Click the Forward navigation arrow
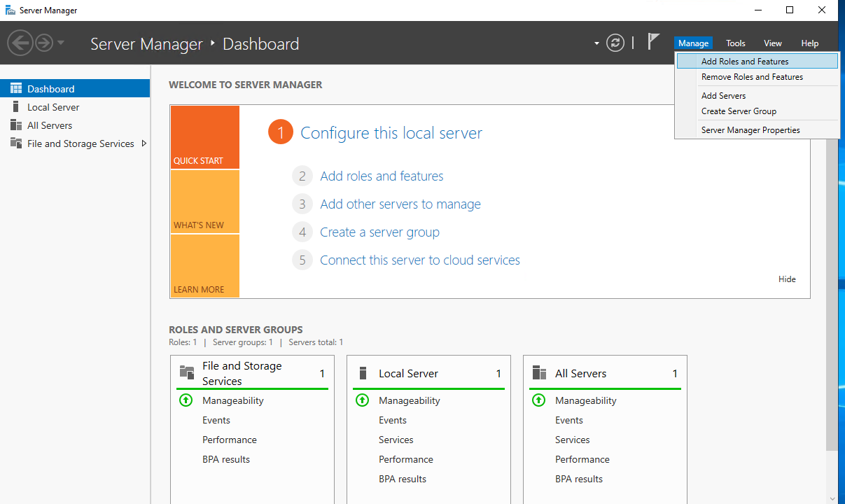 coord(44,43)
